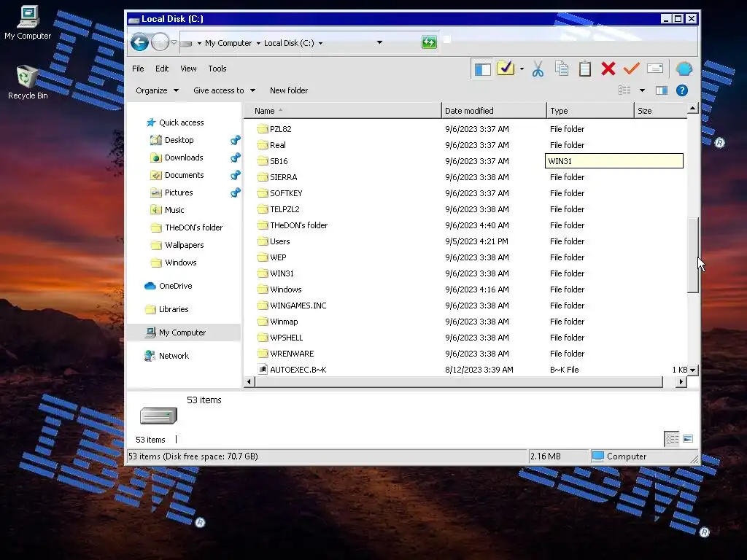Click the vertical scrollbar thumb in file list

click(x=693, y=254)
